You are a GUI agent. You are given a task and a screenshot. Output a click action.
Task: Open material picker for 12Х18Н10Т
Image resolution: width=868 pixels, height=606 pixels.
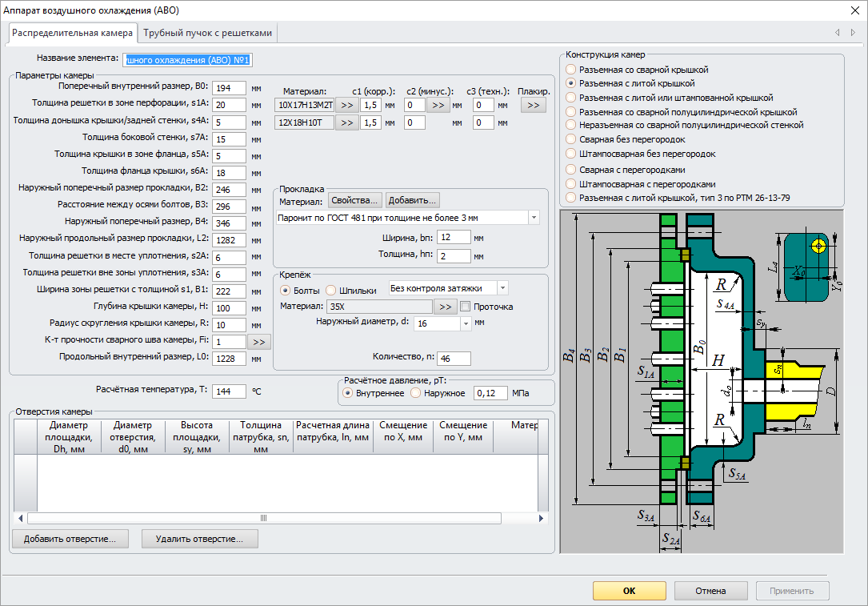(x=346, y=122)
